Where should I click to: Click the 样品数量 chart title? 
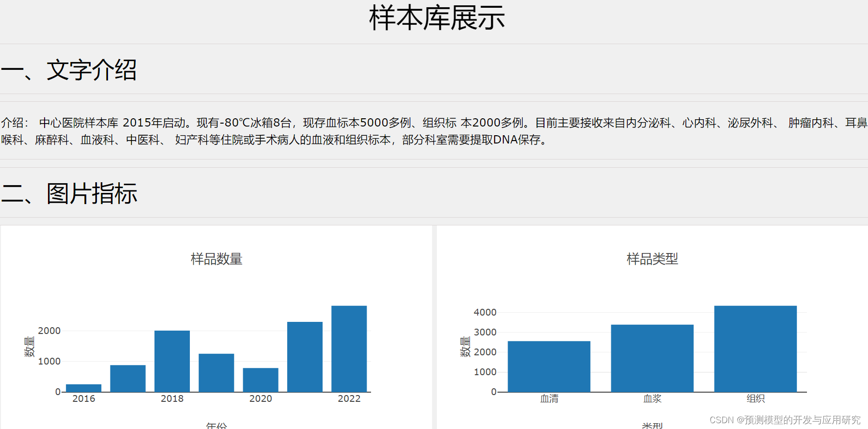[x=217, y=259]
